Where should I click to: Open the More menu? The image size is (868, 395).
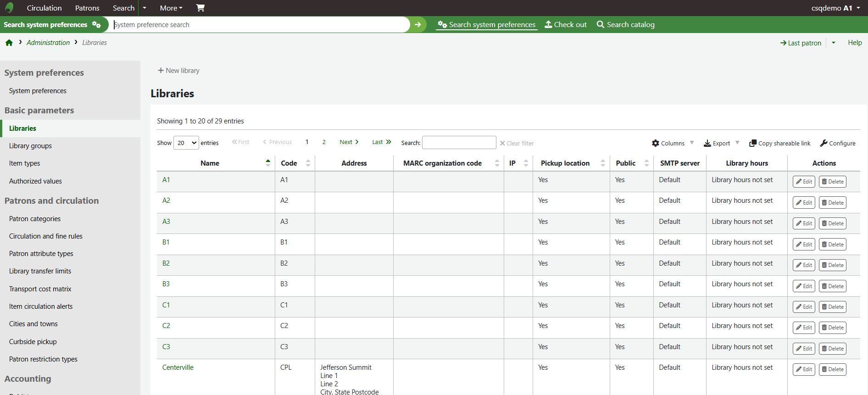171,8
